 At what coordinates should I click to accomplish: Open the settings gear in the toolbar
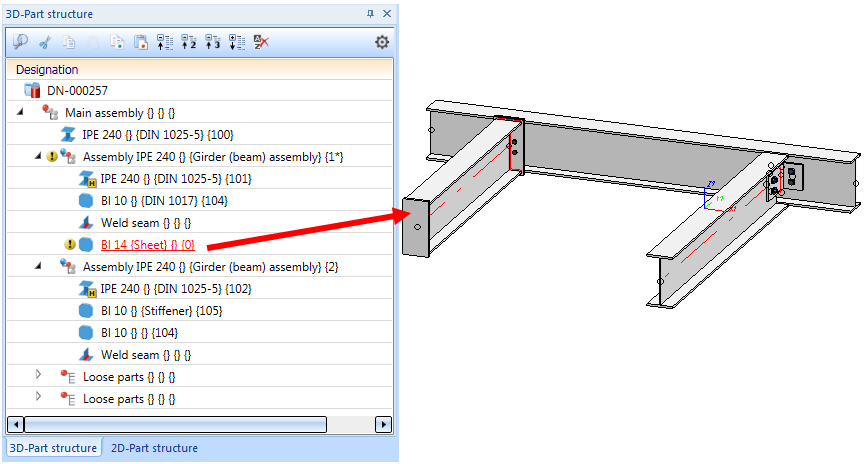382,42
